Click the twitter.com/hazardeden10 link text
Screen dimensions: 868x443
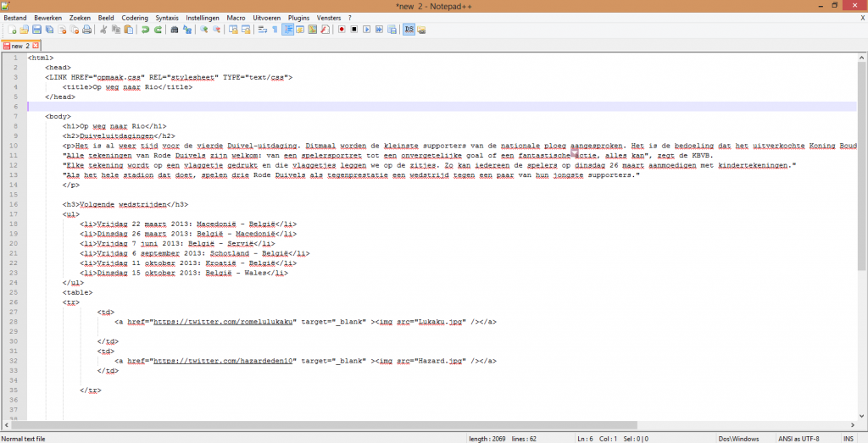223,361
